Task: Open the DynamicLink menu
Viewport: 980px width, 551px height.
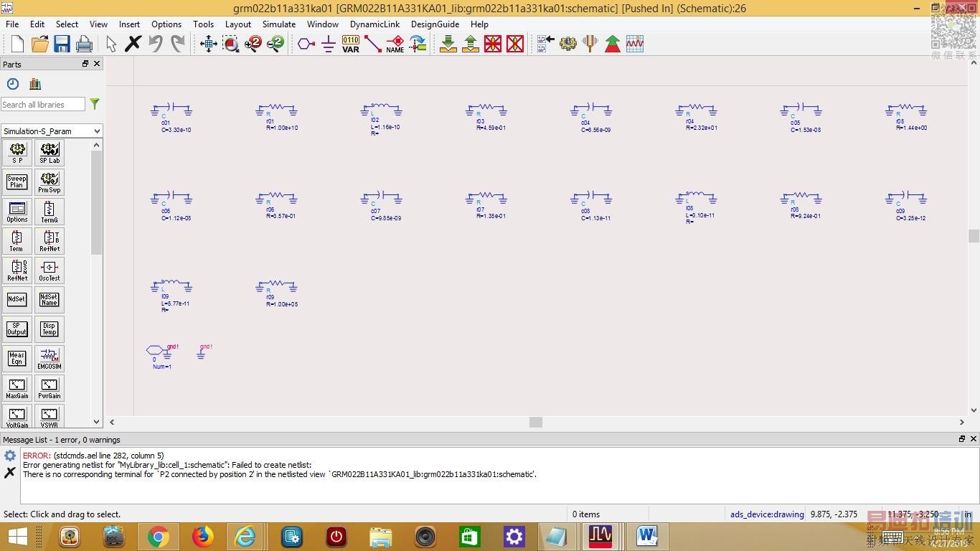Action: (x=375, y=24)
